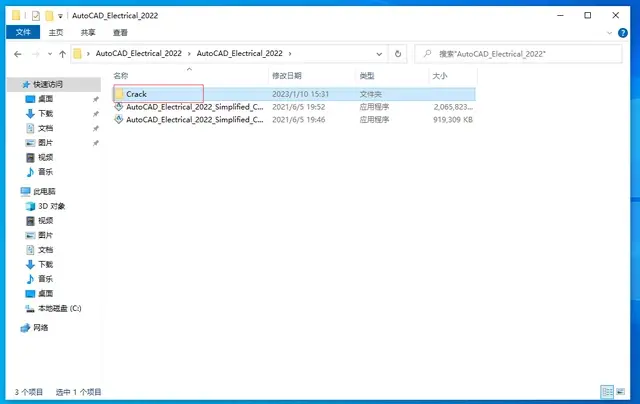The image size is (640, 404).
Task: Open 文档 under 此电脑
Action: click(x=45, y=250)
